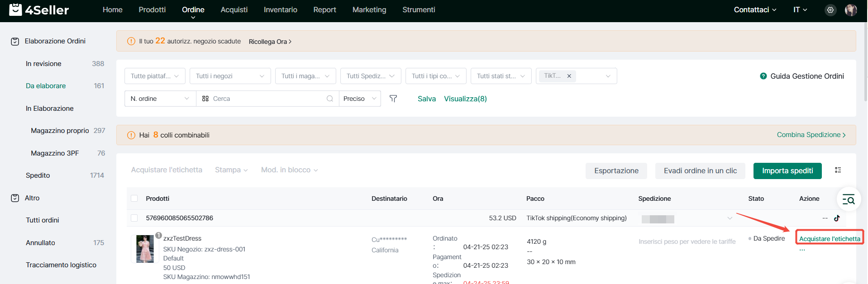Image resolution: width=868 pixels, height=284 pixels.
Task: Click the TikTok icon on order row
Action: click(837, 218)
